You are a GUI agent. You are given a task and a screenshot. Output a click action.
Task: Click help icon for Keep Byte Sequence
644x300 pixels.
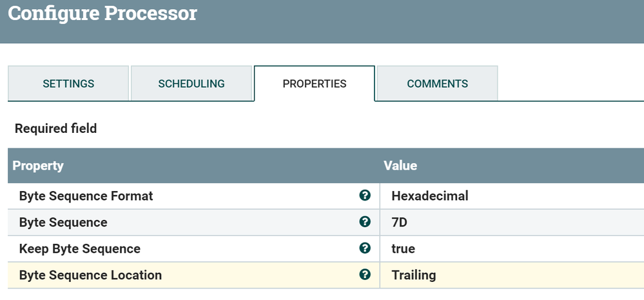pyautogui.click(x=365, y=248)
